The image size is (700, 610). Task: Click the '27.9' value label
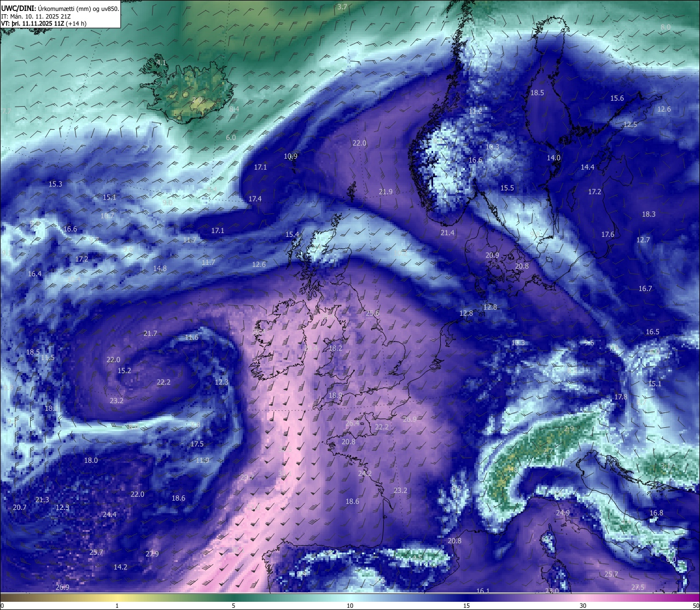pyautogui.click(x=152, y=554)
